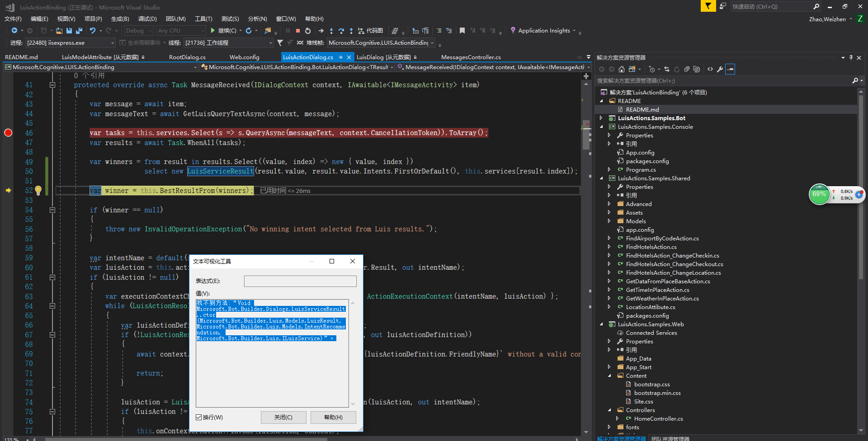The image size is (868, 441).
Task: Click the Show Next Statement arrow icon
Action: [321, 31]
